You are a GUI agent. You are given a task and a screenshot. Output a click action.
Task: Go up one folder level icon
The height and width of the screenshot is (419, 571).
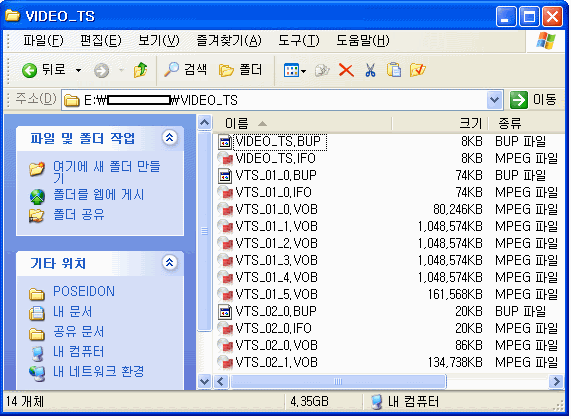click(x=140, y=70)
